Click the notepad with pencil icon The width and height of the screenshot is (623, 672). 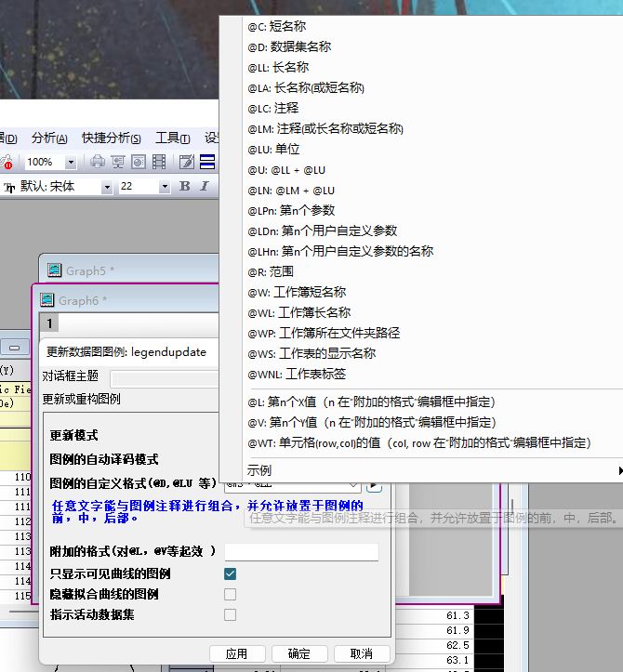click(x=186, y=162)
